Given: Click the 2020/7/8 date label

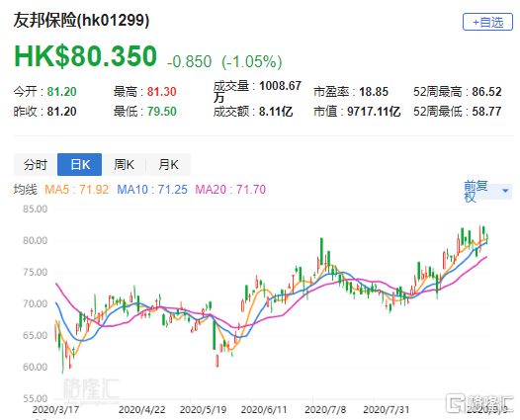Looking at the screenshot, I should click(325, 410).
